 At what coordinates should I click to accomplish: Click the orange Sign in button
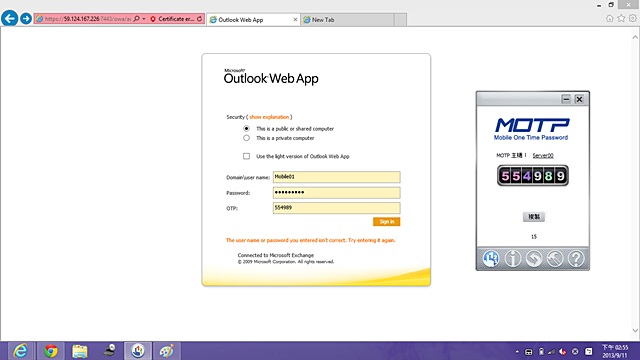click(387, 222)
